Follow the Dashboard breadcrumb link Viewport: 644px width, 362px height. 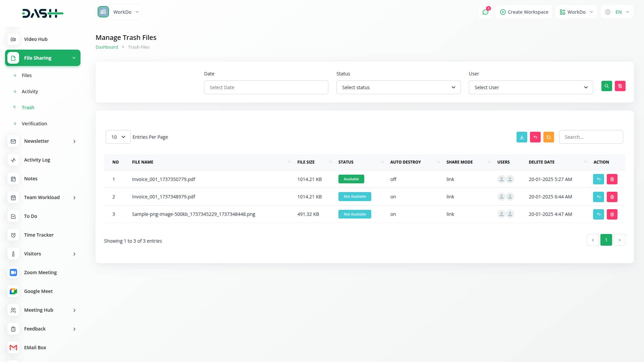click(x=107, y=47)
